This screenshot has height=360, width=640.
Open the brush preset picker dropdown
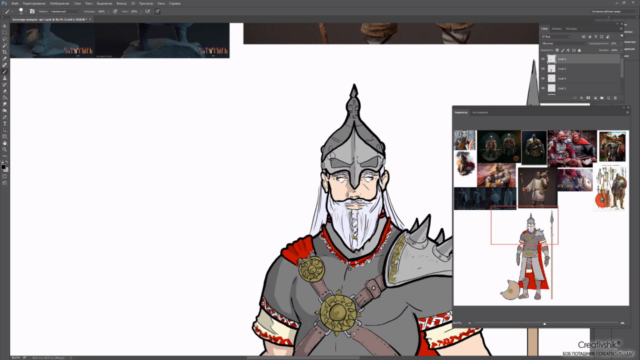click(26, 11)
